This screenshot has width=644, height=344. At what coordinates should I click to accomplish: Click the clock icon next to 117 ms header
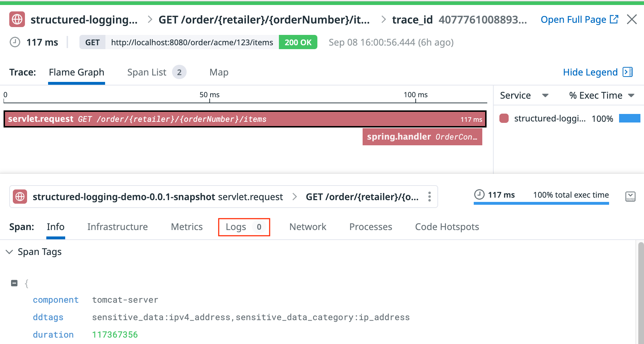pyautogui.click(x=15, y=42)
